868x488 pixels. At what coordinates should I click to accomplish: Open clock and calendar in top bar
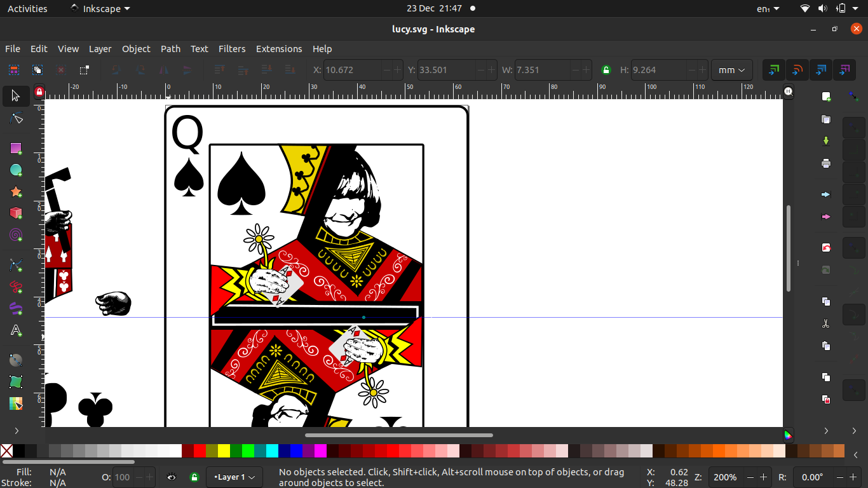pyautogui.click(x=434, y=9)
